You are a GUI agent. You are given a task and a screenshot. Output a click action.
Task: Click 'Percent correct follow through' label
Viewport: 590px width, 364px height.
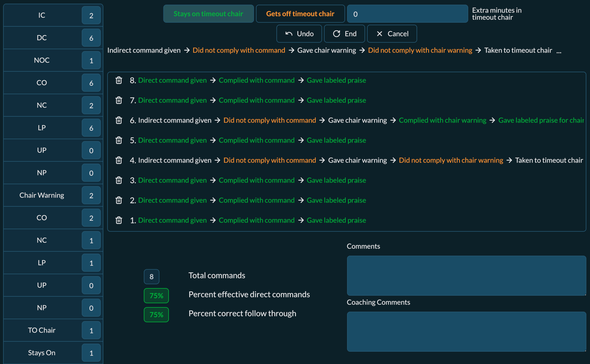[242, 313]
